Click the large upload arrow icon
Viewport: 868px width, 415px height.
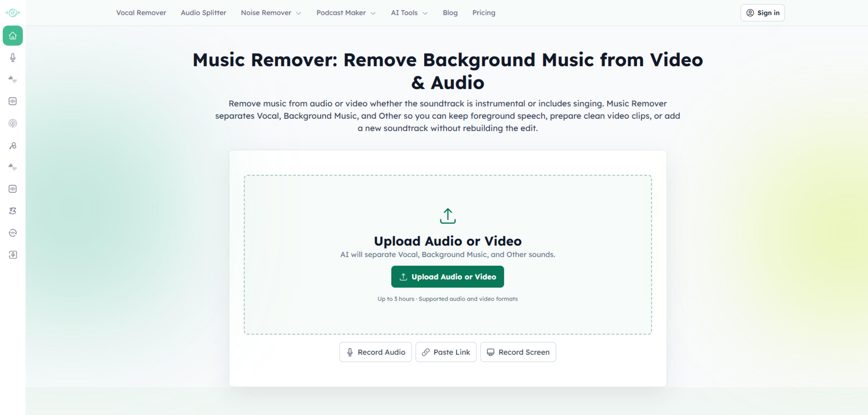click(448, 216)
